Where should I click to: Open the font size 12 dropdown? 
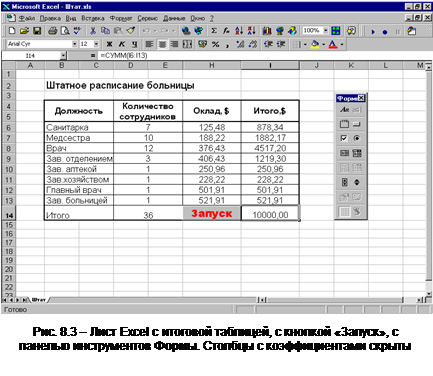coord(96,44)
